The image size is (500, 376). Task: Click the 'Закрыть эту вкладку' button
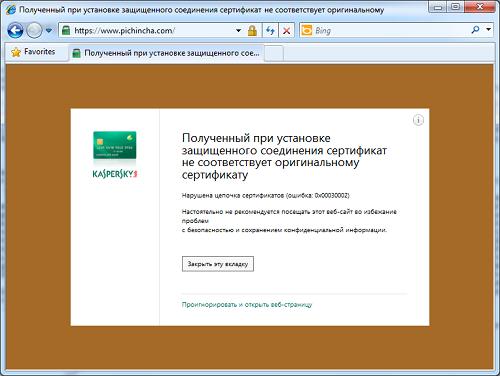click(x=218, y=264)
